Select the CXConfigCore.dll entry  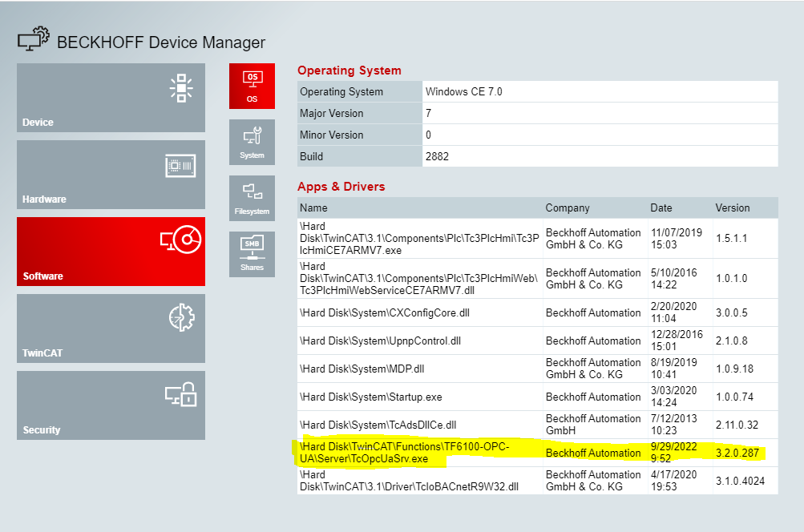click(385, 312)
